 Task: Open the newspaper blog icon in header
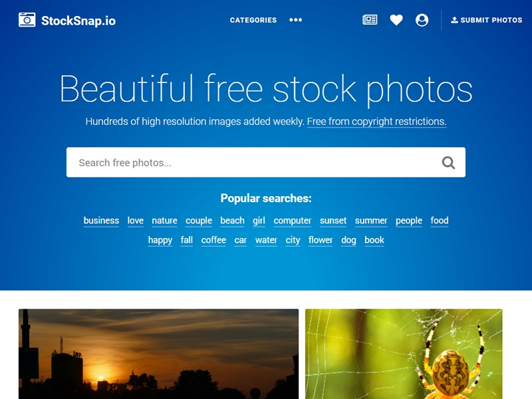(x=370, y=20)
